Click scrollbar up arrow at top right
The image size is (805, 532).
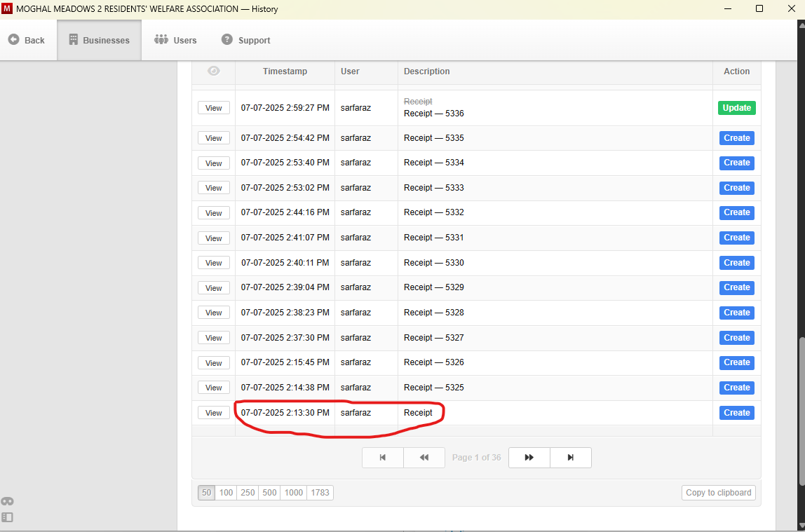pos(801,25)
